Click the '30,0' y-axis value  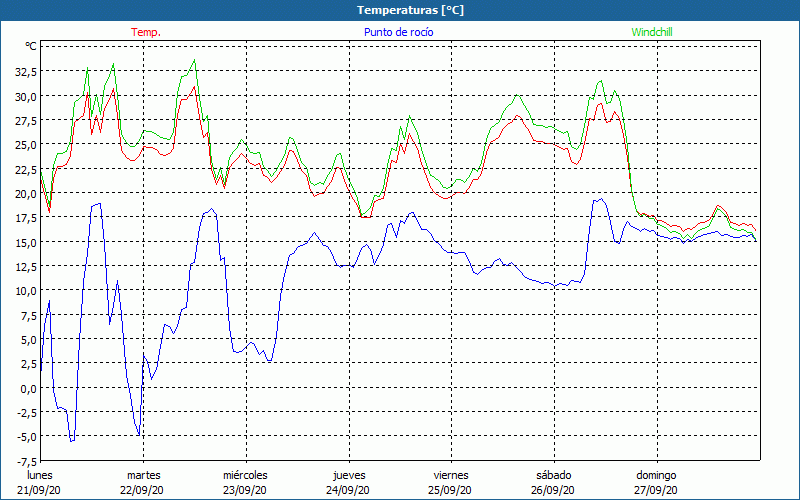coord(26,96)
